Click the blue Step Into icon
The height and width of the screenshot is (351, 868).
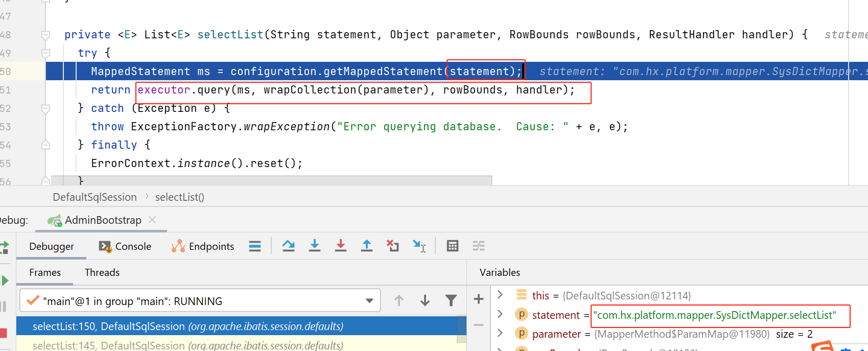click(315, 246)
